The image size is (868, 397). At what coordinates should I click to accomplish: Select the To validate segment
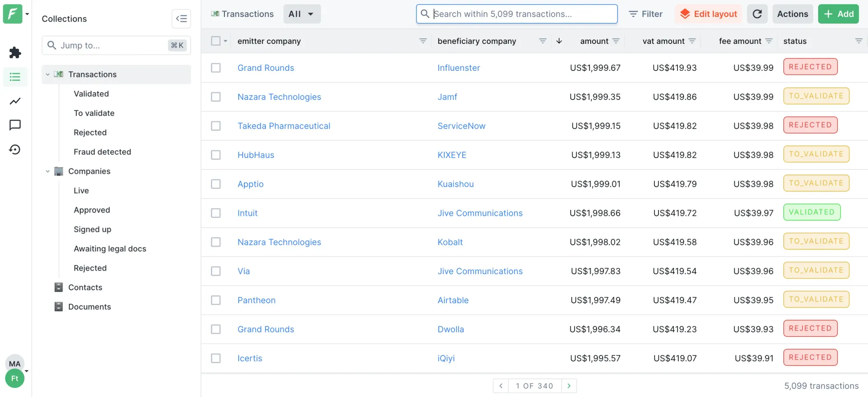94,113
